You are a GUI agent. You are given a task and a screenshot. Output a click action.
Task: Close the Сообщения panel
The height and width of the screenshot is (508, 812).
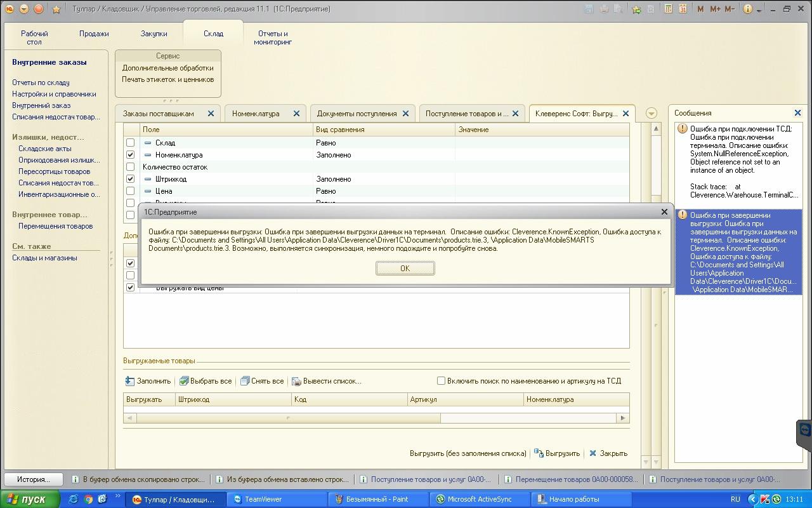click(x=798, y=113)
